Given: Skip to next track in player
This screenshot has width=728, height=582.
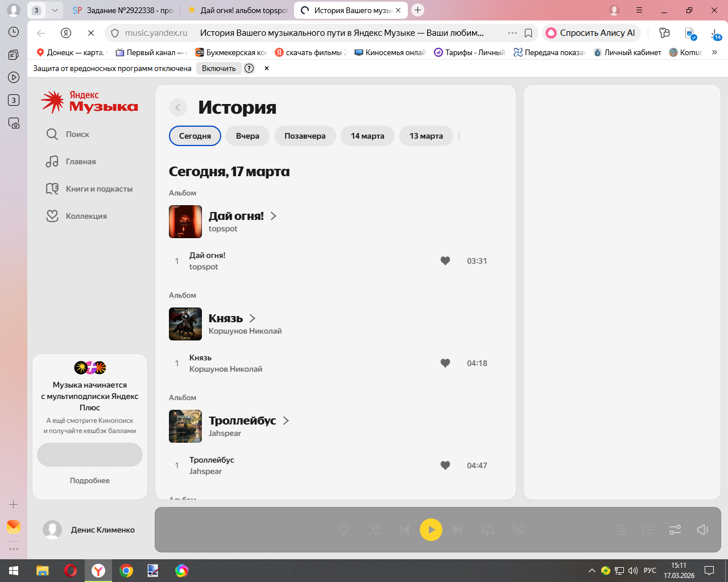Looking at the screenshot, I should pyautogui.click(x=457, y=530).
